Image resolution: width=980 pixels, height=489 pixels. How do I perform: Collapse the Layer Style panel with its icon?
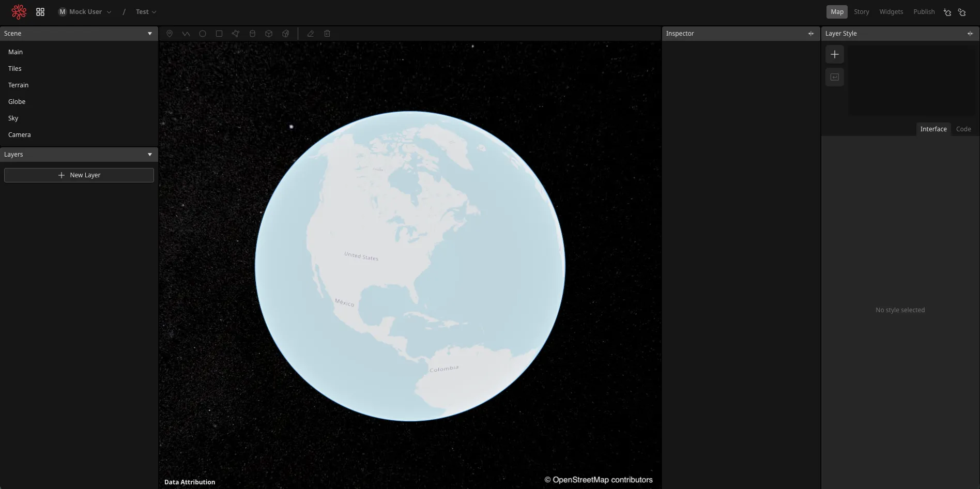970,34
